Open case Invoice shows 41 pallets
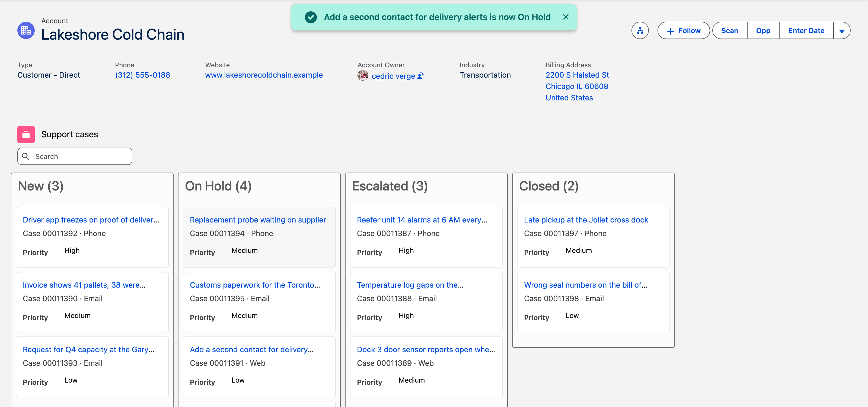Viewport: 868px width, 407px height. (84, 285)
